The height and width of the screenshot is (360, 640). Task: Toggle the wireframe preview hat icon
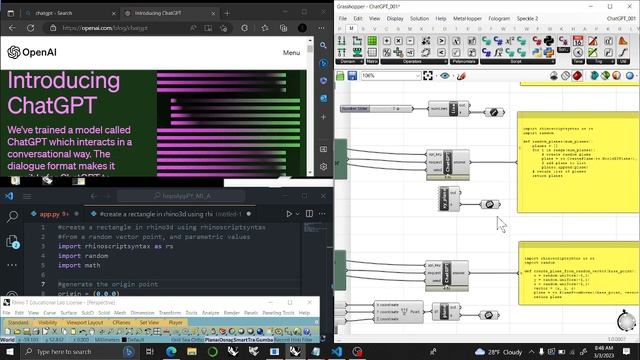[553, 76]
